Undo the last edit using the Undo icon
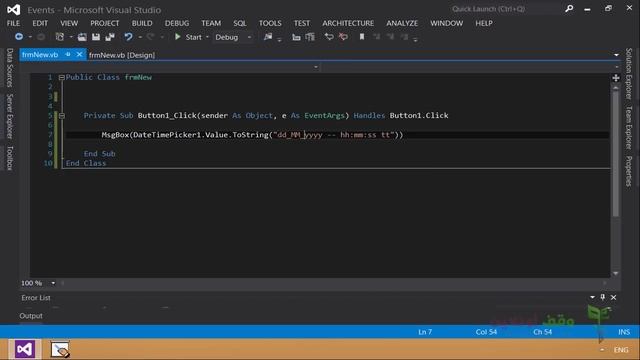This screenshot has height=360, width=640. (x=128, y=37)
